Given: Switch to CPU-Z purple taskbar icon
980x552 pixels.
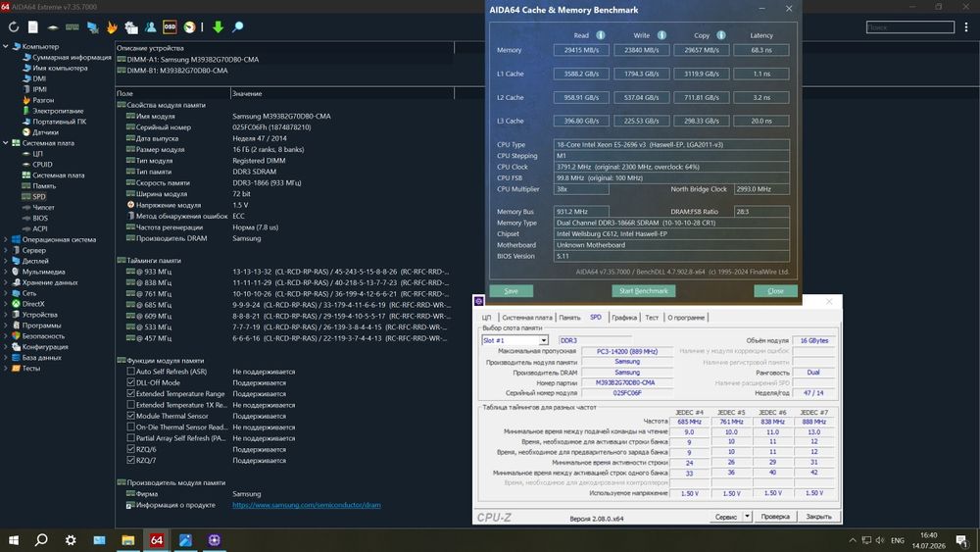Looking at the screenshot, I should point(215,540).
